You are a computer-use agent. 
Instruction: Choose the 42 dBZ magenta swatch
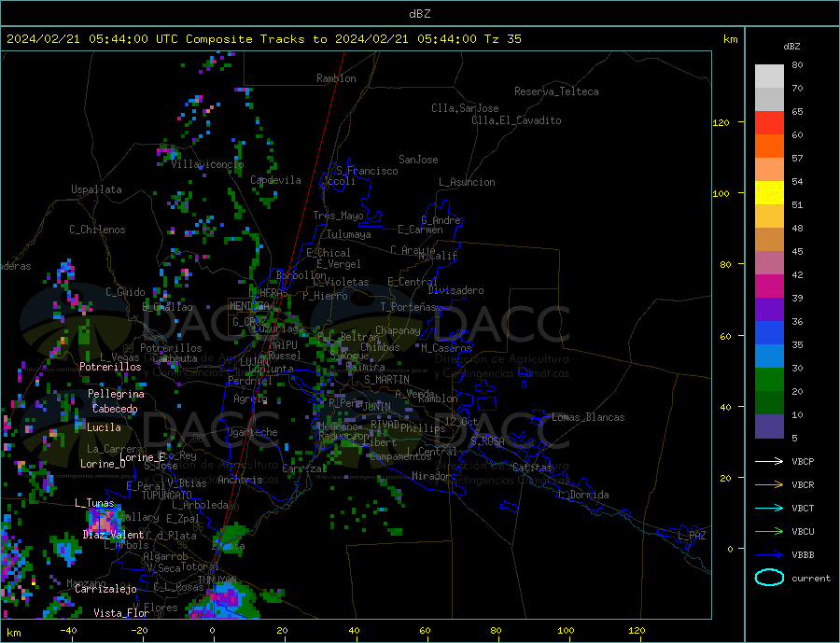769,287
